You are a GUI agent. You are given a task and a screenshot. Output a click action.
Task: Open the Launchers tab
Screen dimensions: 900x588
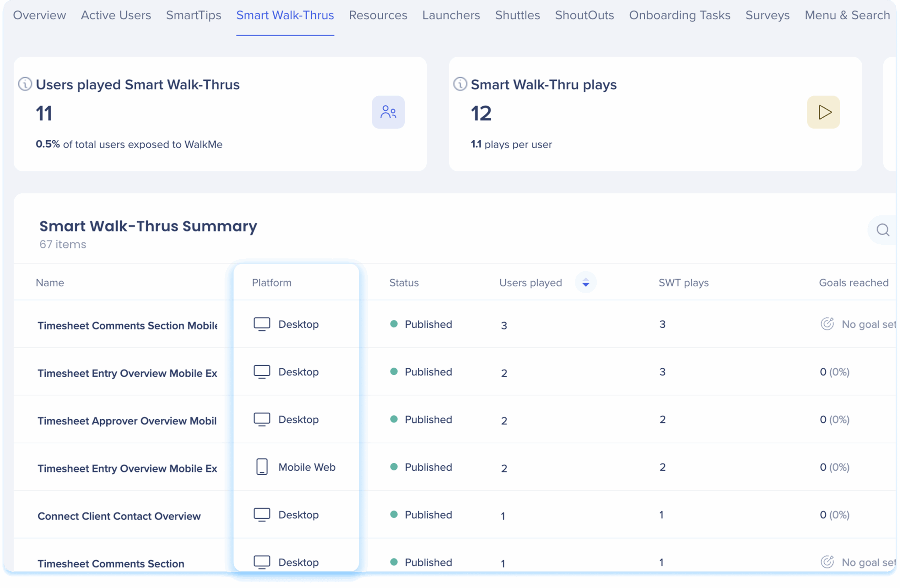point(451,15)
